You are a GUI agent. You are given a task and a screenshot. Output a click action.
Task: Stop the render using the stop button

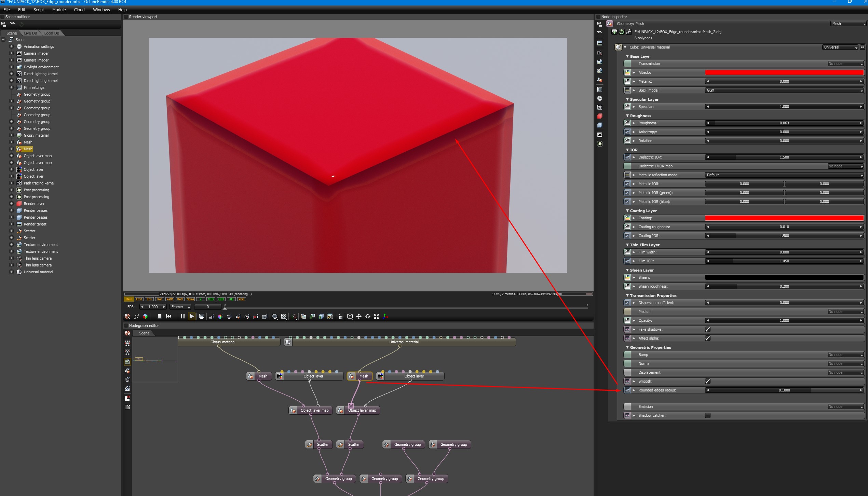(159, 316)
